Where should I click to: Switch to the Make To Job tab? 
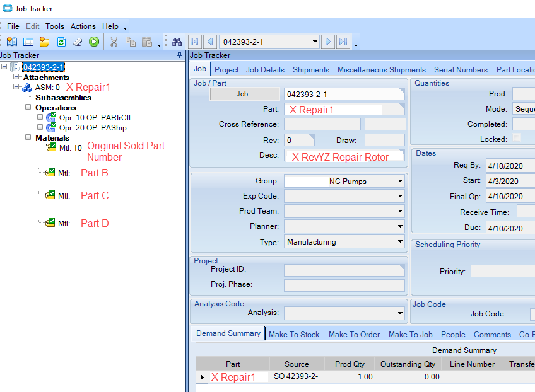coord(411,335)
